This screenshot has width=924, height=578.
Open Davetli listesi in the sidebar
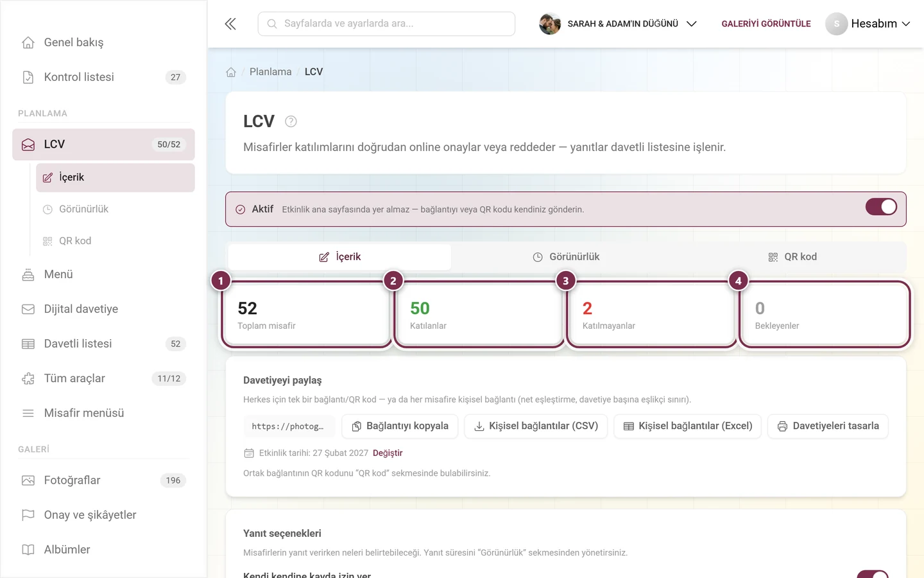(x=103, y=344)
